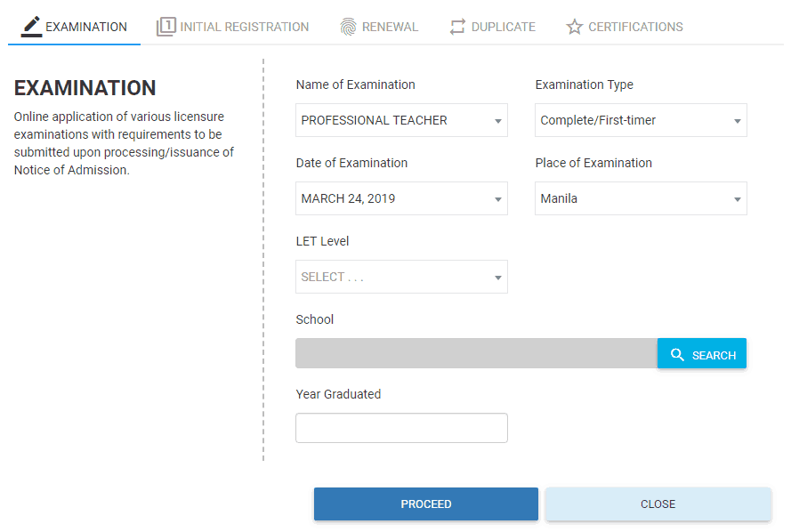The image size is (791, 532).
Task: Switch to the Renewal tab
Action: 380,26
